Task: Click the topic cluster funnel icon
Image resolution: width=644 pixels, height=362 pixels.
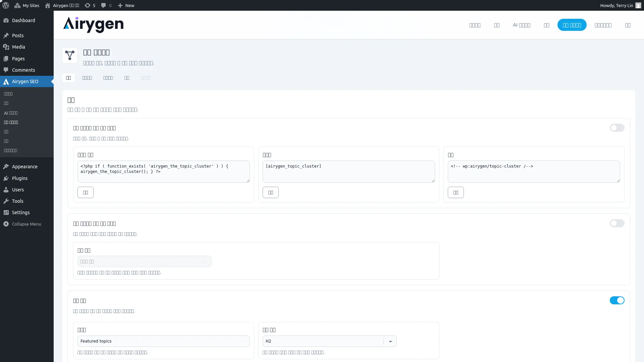Action: click(x=69, y=55)
